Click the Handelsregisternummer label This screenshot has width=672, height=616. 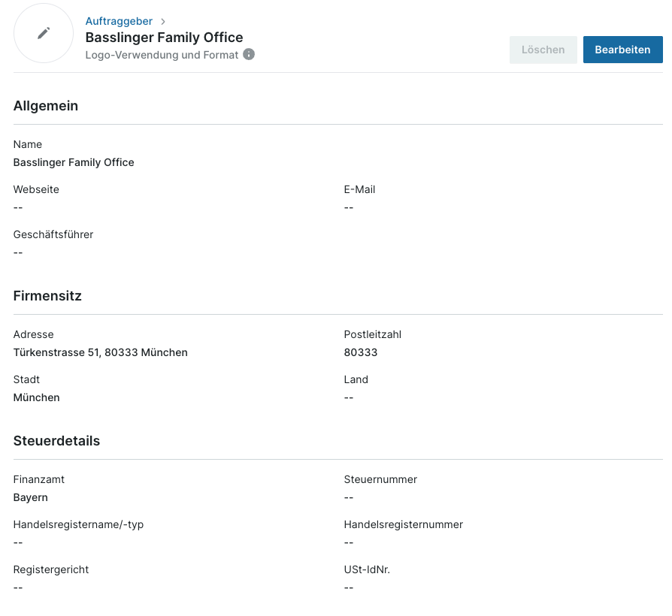[x=404, y=525]
